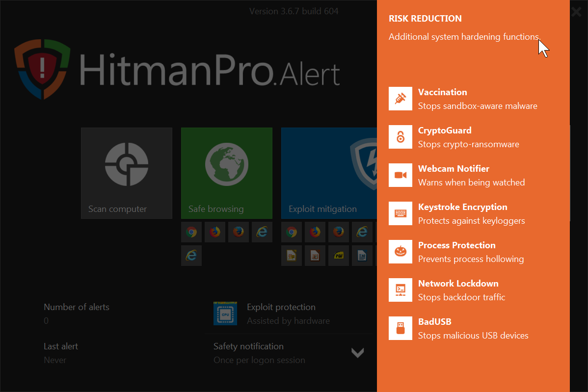Click the LibreOffice Writer document icon
This screenshot has width=588, height=392.
point(362,256)
